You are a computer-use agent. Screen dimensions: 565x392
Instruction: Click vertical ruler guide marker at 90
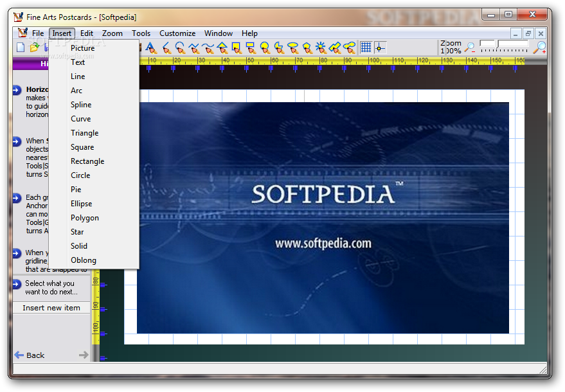click(103, 310)
